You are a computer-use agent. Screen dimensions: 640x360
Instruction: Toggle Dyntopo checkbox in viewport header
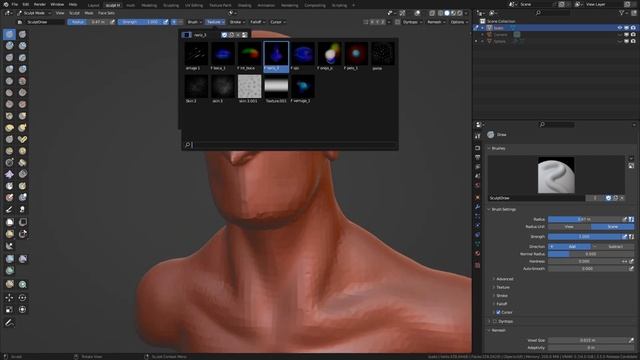click(398, 22)
